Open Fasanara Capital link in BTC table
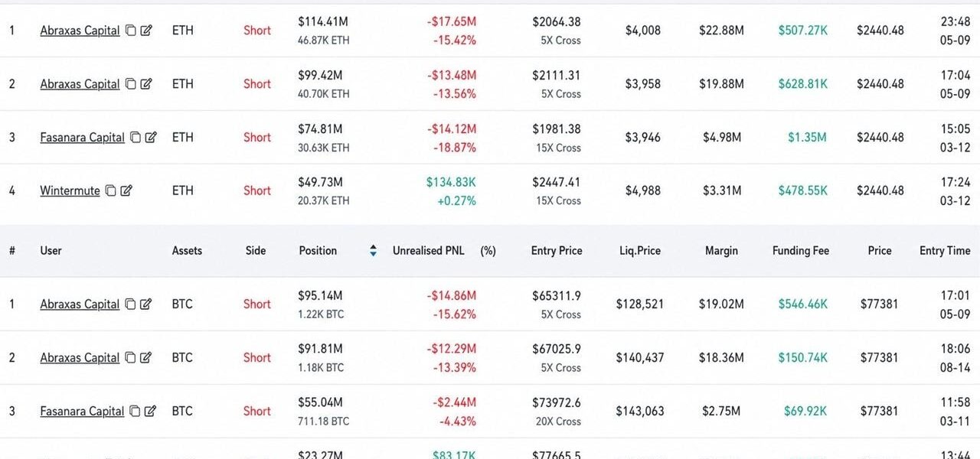Image resolution: width=980 pixels, height=459 pixels. pyautogui.click(x=82, y=412)
